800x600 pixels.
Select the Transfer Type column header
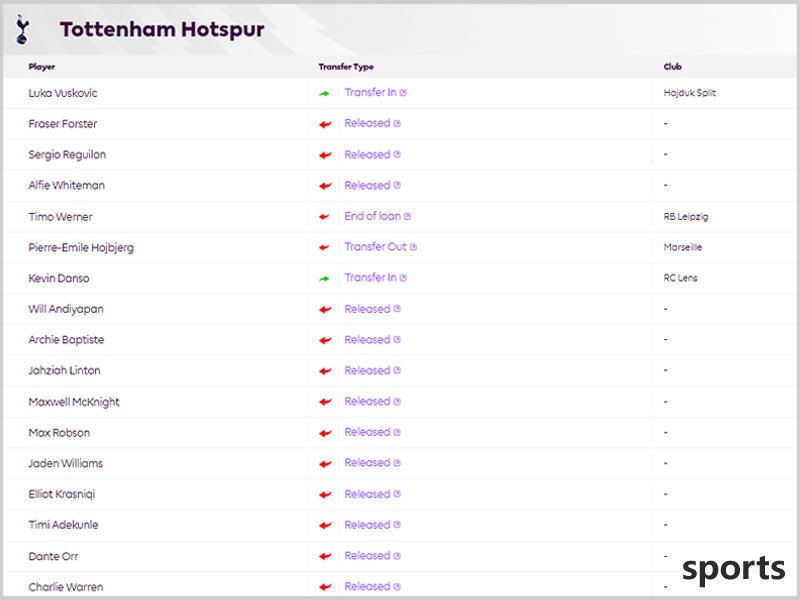[x=346, y=67]
